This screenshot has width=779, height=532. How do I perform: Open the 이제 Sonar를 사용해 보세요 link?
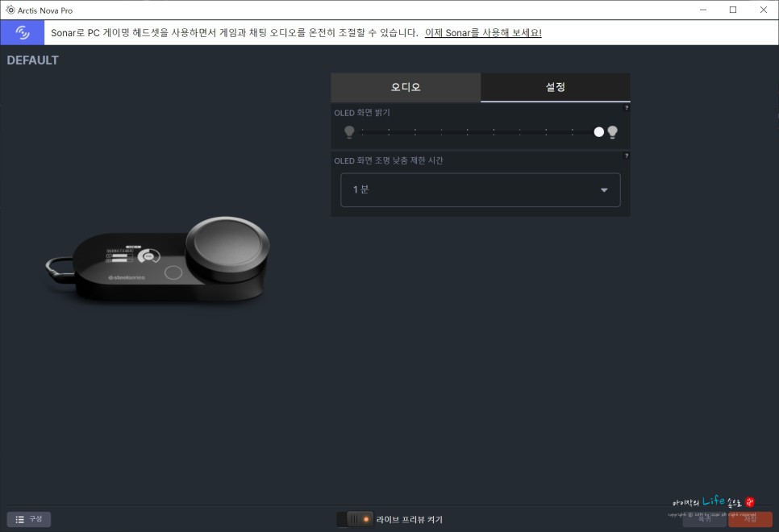tap(482, 33)
